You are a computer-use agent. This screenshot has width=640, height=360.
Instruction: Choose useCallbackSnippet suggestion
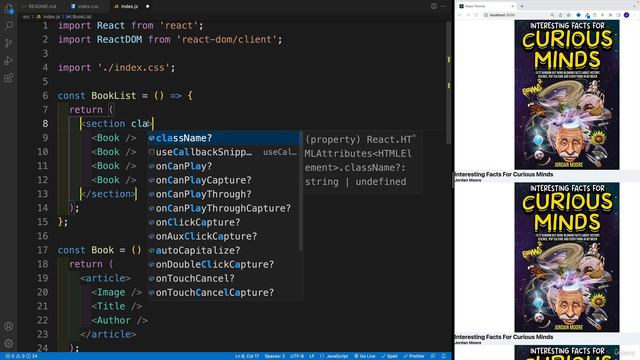pyautogui.click(x=224, y=152)
